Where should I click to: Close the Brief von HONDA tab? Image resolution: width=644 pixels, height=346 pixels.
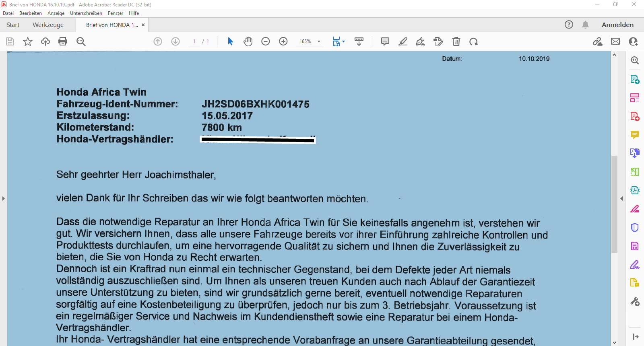click(143, 25)
